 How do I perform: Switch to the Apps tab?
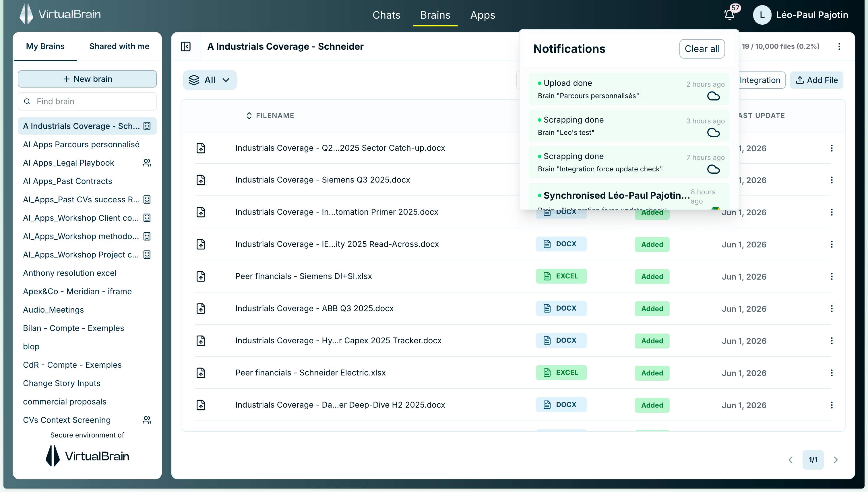[483, 15]
